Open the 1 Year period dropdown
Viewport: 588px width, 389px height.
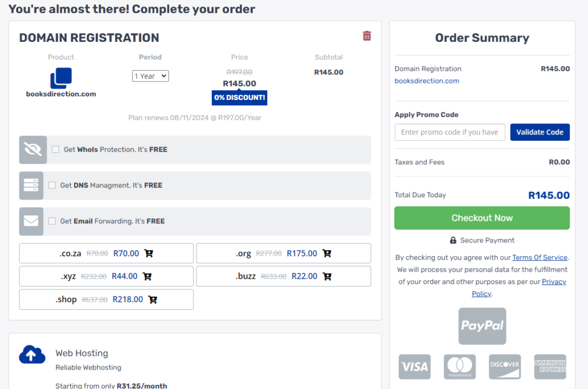pos(150,76)
